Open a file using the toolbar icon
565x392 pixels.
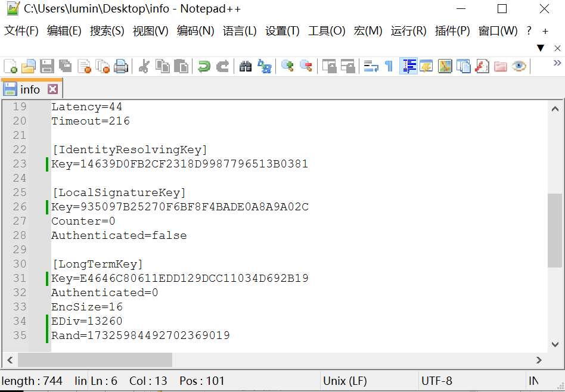(x=28, y=66)
